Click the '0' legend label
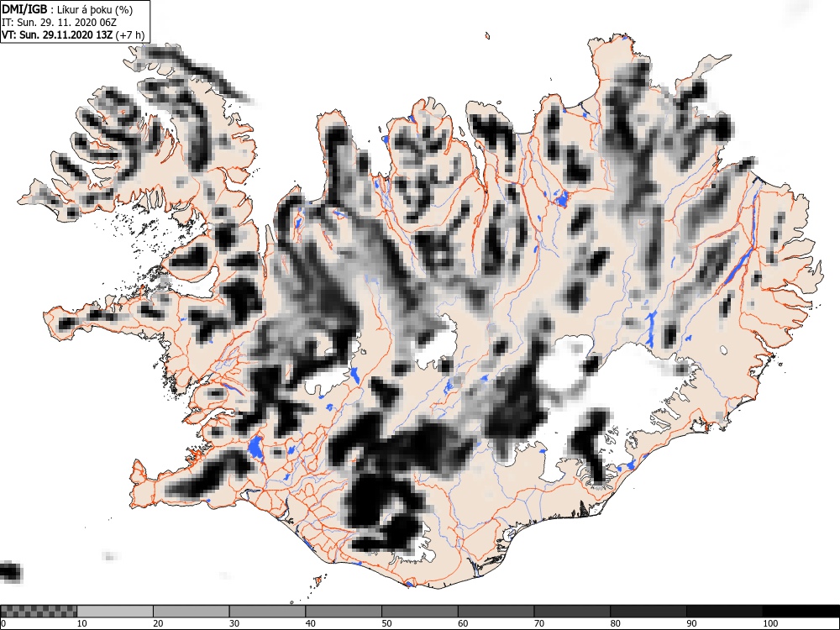The width and height of the screenshot is (840, 630). click(3, 623)
